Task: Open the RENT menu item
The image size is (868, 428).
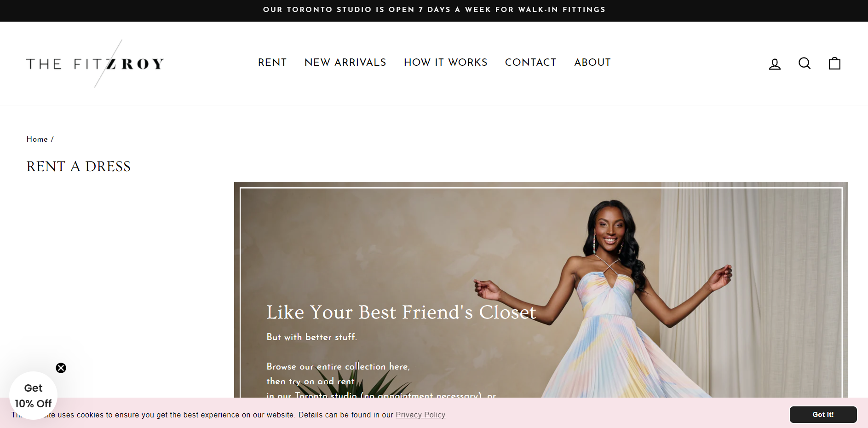Action: tap(272, 63)
